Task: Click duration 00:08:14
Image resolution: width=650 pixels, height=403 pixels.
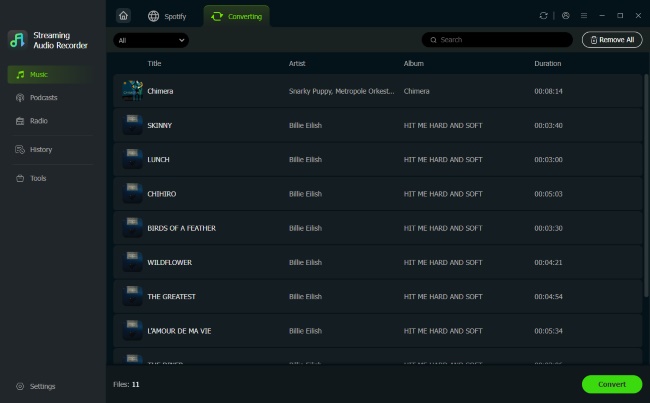Action: (548, 91)
